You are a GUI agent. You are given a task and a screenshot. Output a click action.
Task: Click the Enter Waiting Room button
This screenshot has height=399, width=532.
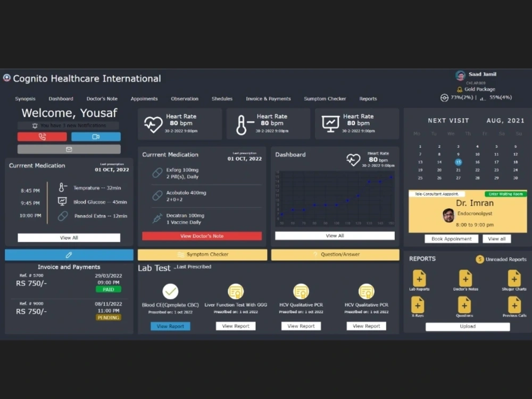click(505, 194)
